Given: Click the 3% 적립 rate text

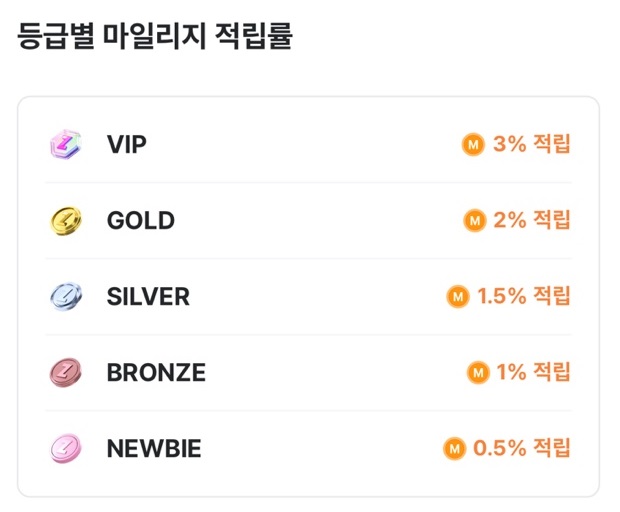Looking at the screenshot, I should coord(531,144).
